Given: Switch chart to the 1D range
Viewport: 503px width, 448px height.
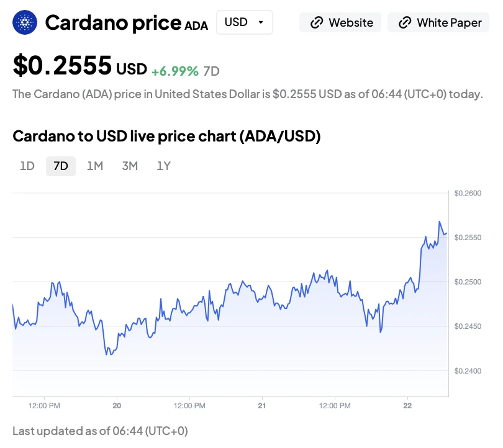Looking at the screenshot, I should point(27,166).
